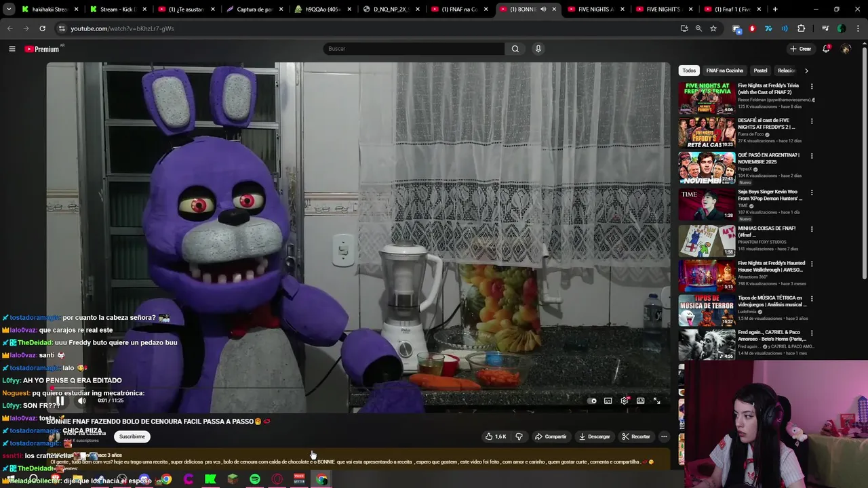Open Kick app from the taskbar
Screen dimensions: 868x488
click(x=210, y=479)
